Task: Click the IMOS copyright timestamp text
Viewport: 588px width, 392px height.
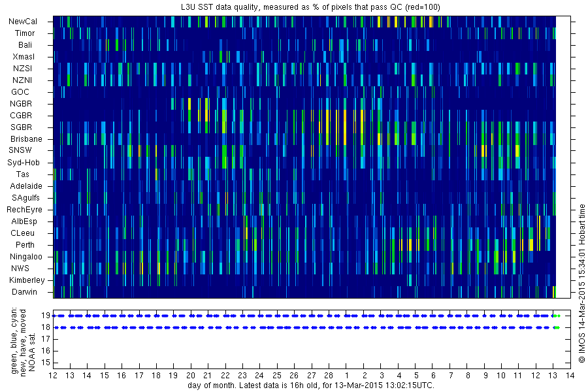Action: (581, 284)
